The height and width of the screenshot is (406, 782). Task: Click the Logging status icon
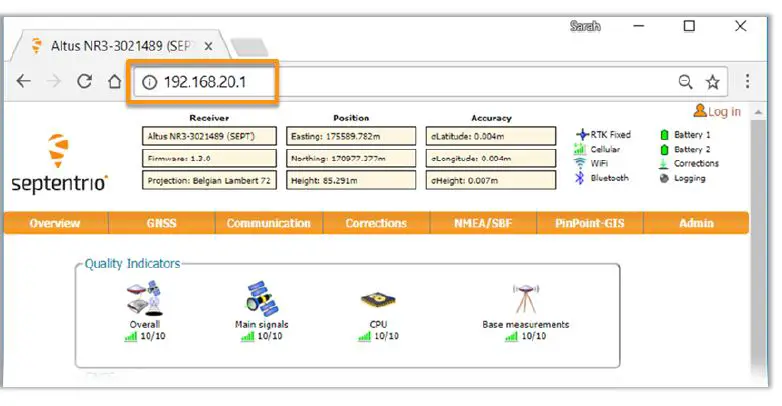(x=664, y=178)
